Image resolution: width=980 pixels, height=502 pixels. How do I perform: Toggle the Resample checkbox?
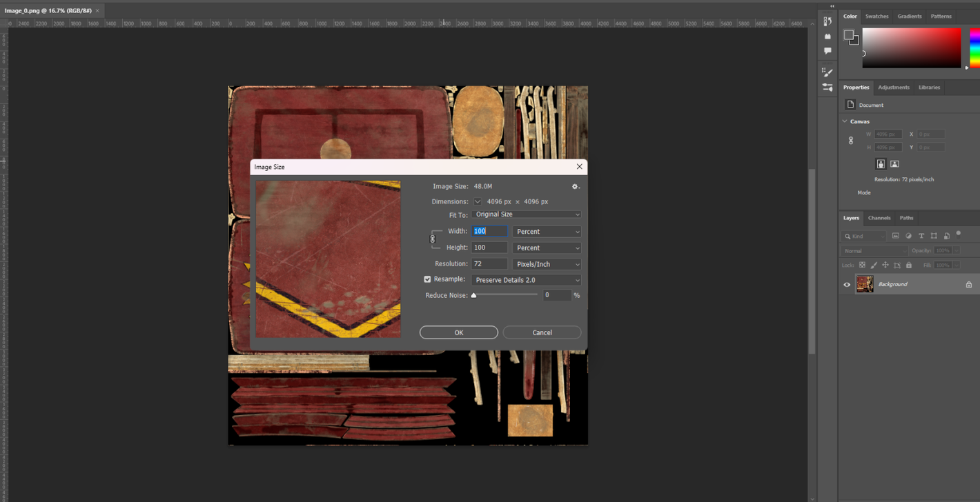click(427, 279)
